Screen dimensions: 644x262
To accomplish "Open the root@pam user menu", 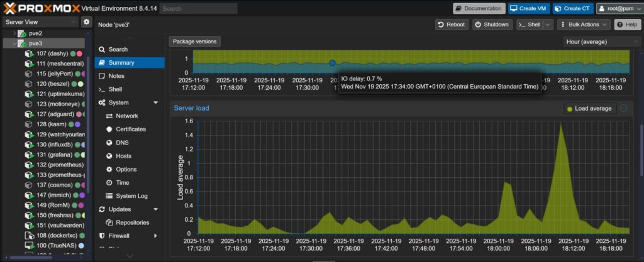I will point(618,8).
